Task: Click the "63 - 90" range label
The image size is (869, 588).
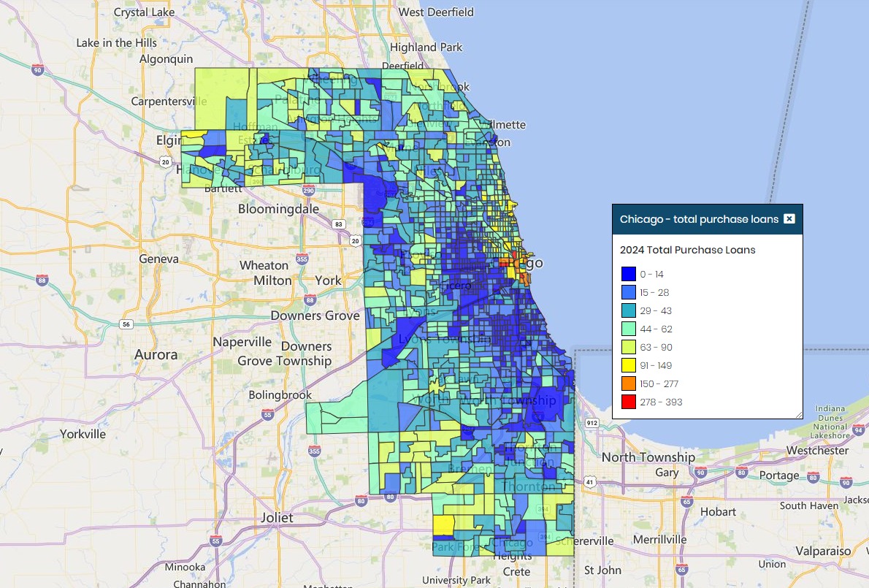Action: click(656, 347)
